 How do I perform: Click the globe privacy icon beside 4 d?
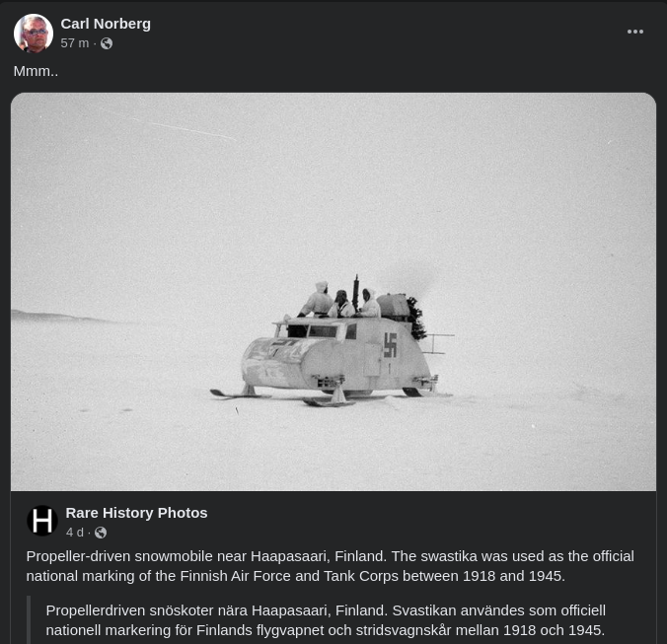tap(101, 533)
